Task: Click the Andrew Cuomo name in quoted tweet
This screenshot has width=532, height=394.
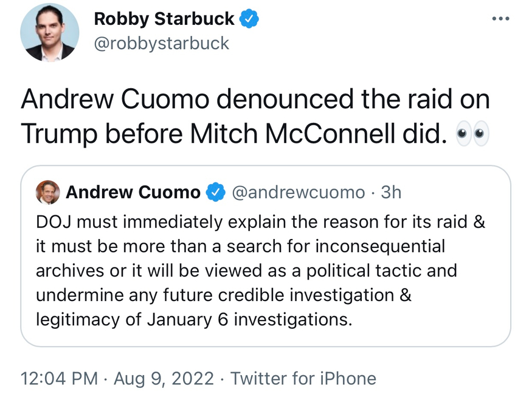Action: 133,193
